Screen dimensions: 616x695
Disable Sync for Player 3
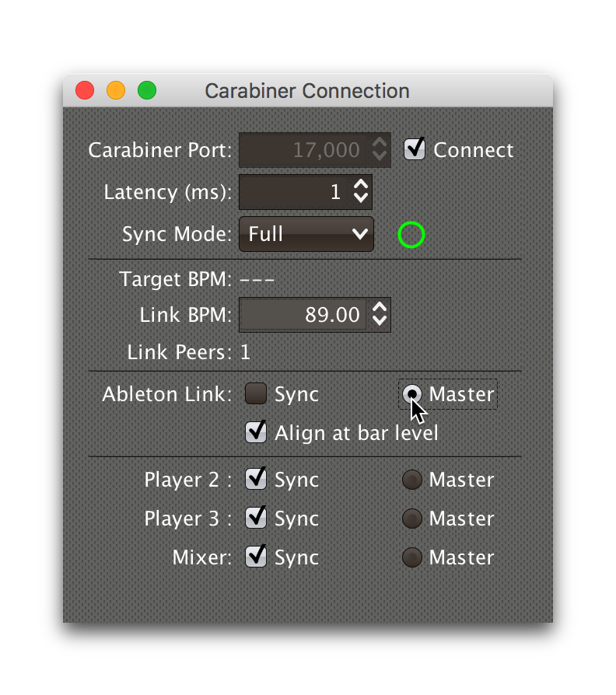pyautogui.click(x=255, y=518)
